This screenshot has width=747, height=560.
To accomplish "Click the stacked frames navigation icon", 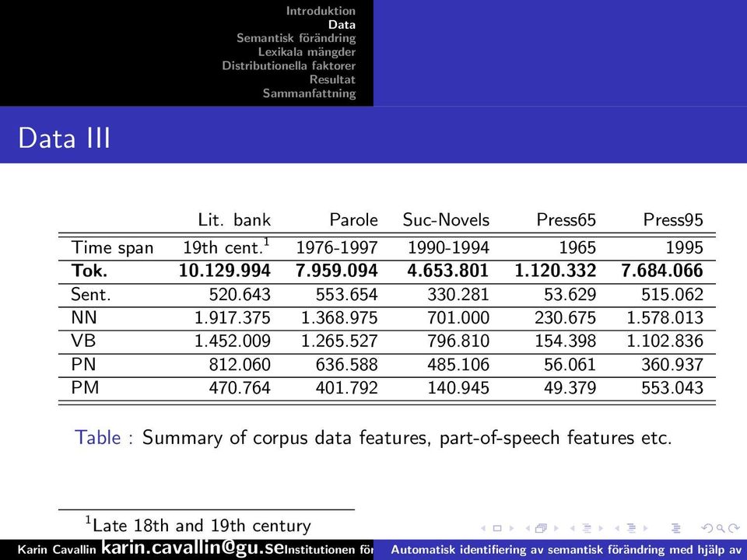I will click(542, 528).
